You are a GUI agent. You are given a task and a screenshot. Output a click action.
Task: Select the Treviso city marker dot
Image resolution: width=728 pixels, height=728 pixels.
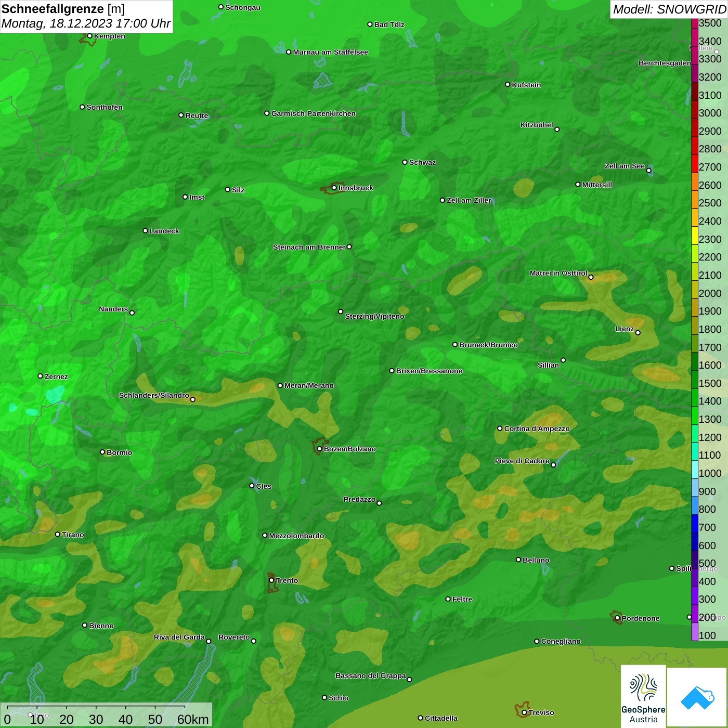coord(524,712)
